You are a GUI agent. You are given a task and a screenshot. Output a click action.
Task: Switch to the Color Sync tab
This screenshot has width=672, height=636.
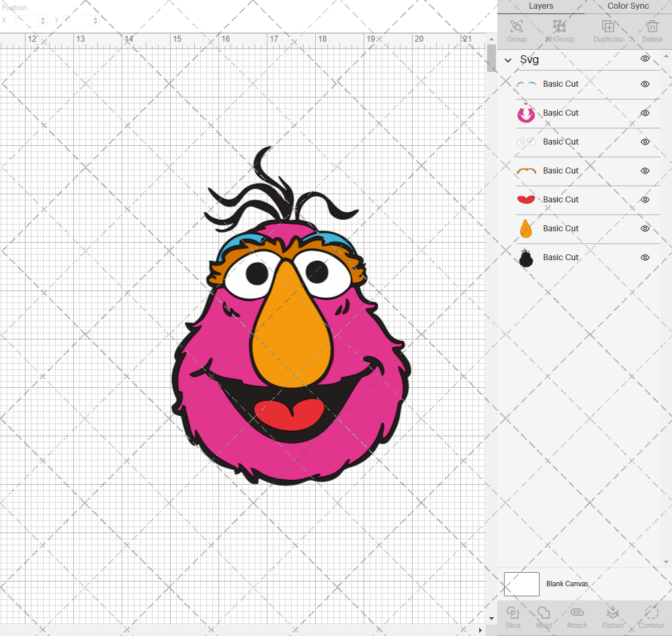click(628, 6)
